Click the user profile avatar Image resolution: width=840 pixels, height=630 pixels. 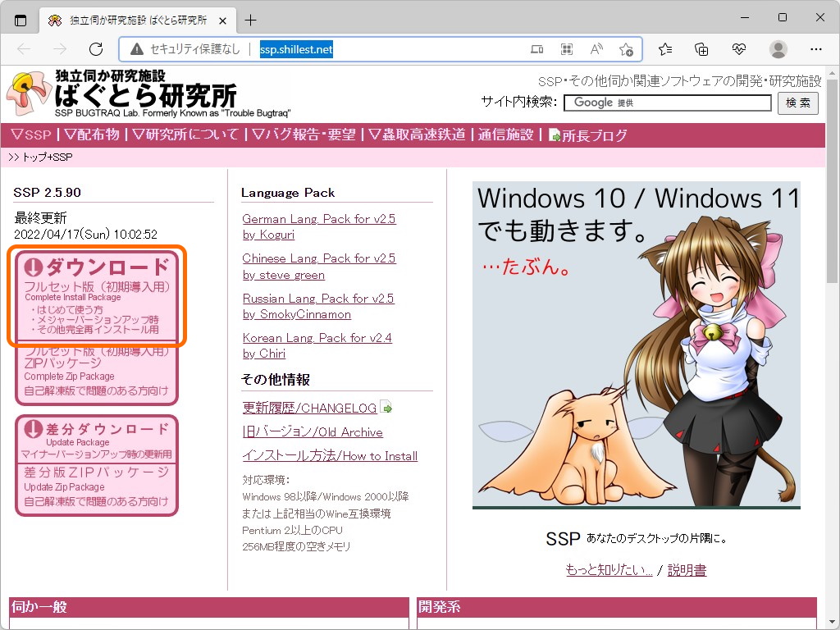tap(778, 49)
